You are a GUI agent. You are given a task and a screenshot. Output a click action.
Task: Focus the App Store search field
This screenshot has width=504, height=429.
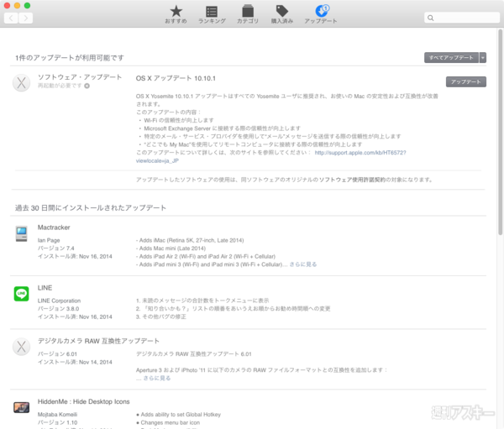click(x=461, y=18)
